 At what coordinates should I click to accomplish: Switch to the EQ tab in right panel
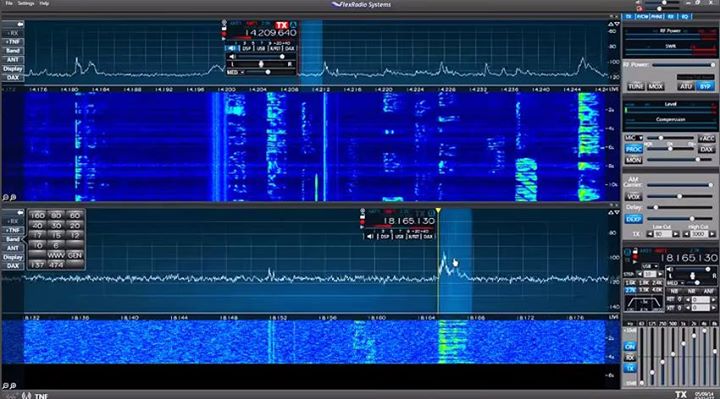click(x=685, y=17)
